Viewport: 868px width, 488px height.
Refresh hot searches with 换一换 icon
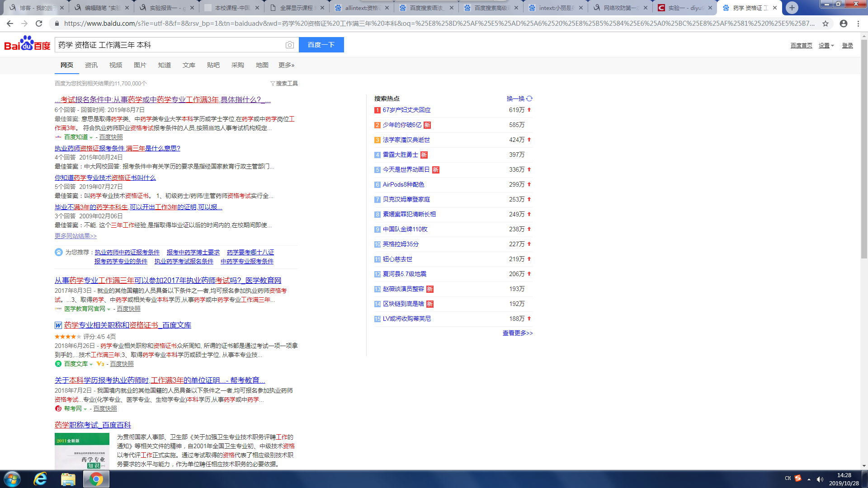[529, 99]
